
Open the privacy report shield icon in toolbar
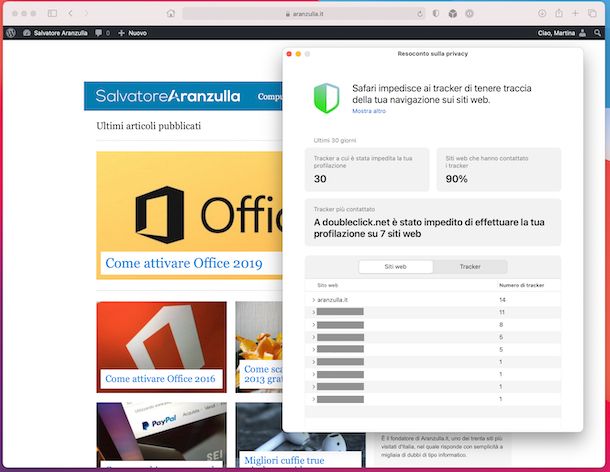pyautogui.click(x=436, y=13)
